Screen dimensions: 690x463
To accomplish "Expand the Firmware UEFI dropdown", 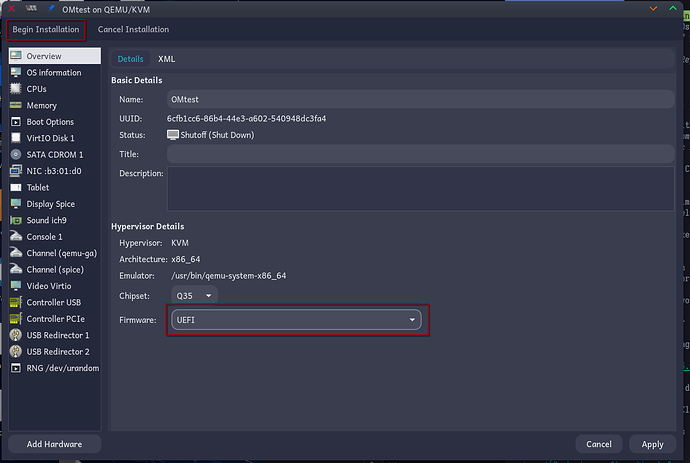I will 294,320.
